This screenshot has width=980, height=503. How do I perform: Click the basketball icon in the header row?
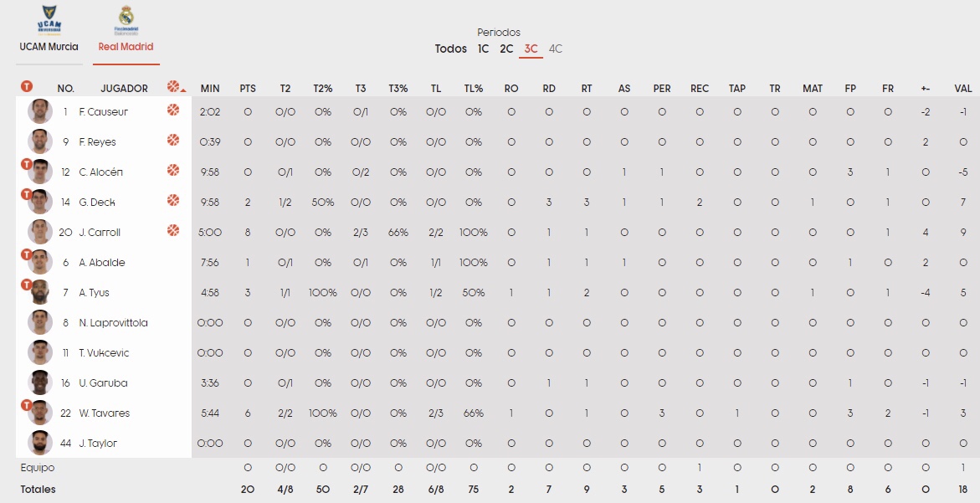point(173,86)
